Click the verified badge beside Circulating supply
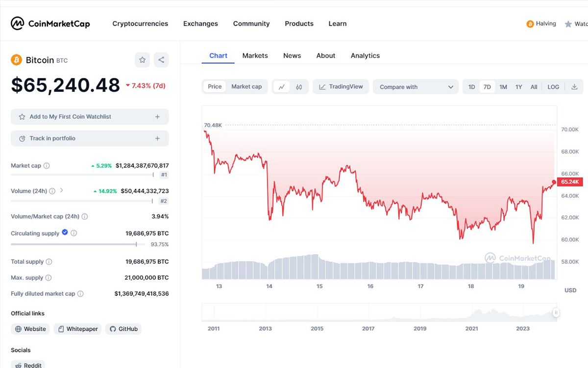The image size is (588, 368). coord(64,233)
